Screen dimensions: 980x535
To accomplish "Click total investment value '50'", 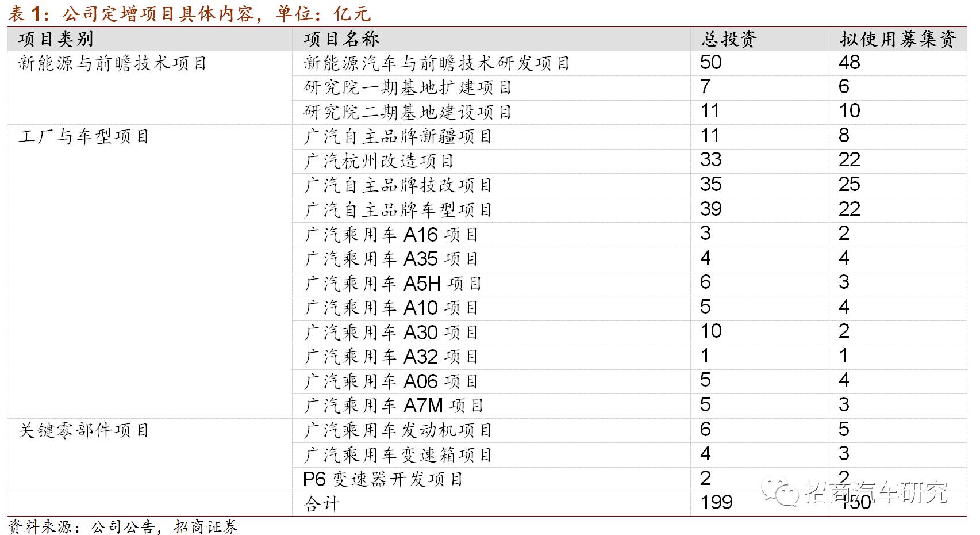I will [711, 62].
